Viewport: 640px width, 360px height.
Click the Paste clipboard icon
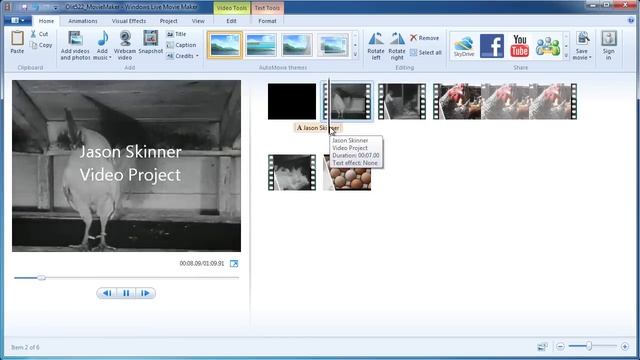[x=17, y=42]
